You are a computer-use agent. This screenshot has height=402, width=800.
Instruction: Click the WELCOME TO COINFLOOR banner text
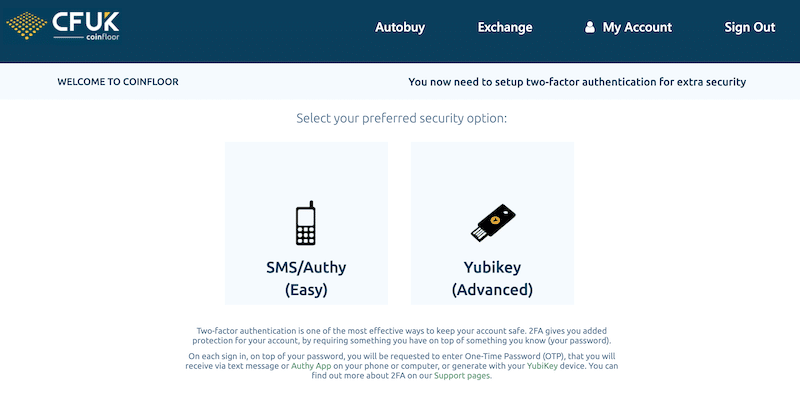coord(118,82)
